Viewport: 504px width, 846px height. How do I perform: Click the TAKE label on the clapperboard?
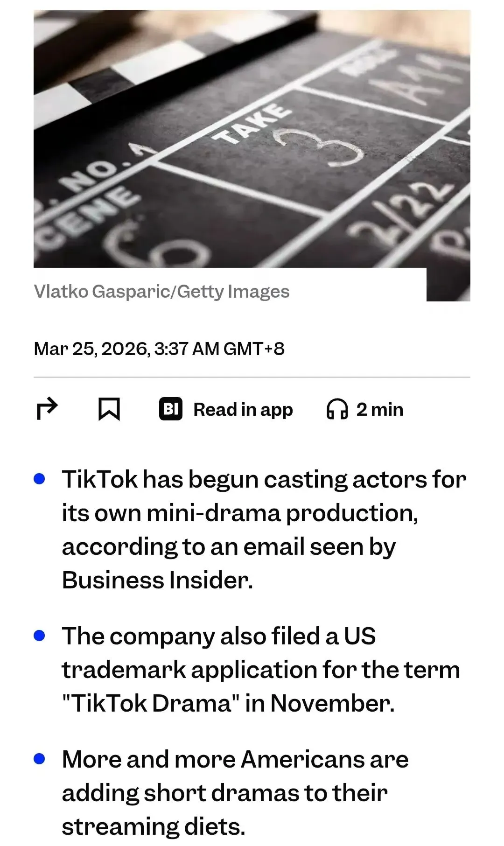click(251, 123)
